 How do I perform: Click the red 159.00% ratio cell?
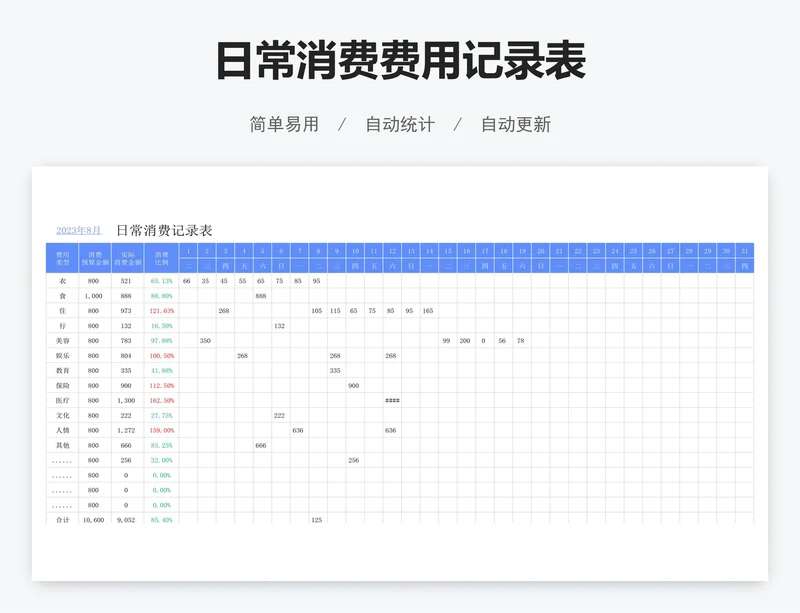(162, 430)
